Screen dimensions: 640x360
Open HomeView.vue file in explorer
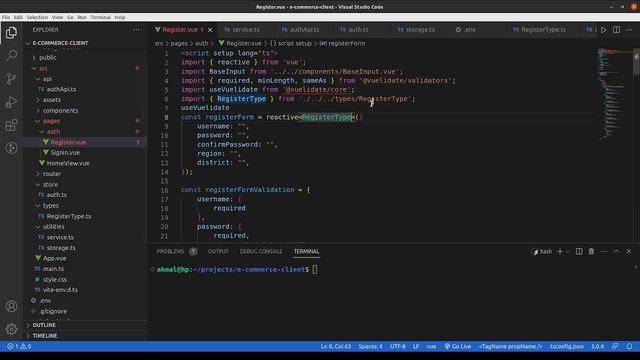pyautogui.click(x=68, y=163)
